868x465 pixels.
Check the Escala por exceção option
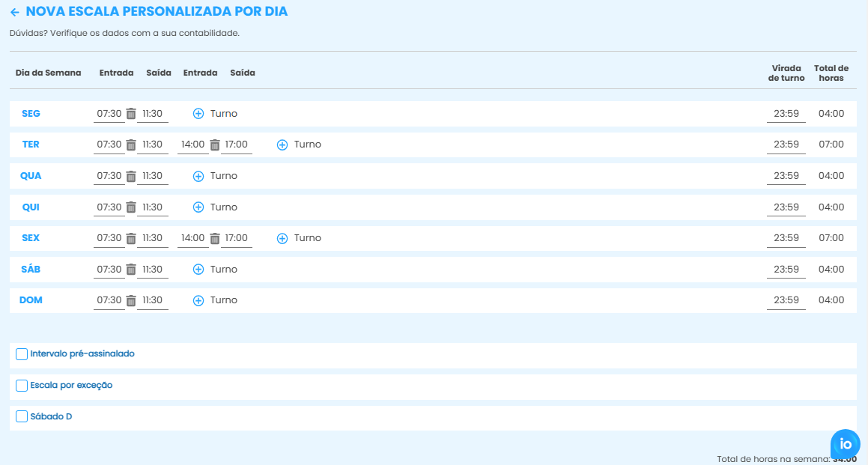[22, 386]
